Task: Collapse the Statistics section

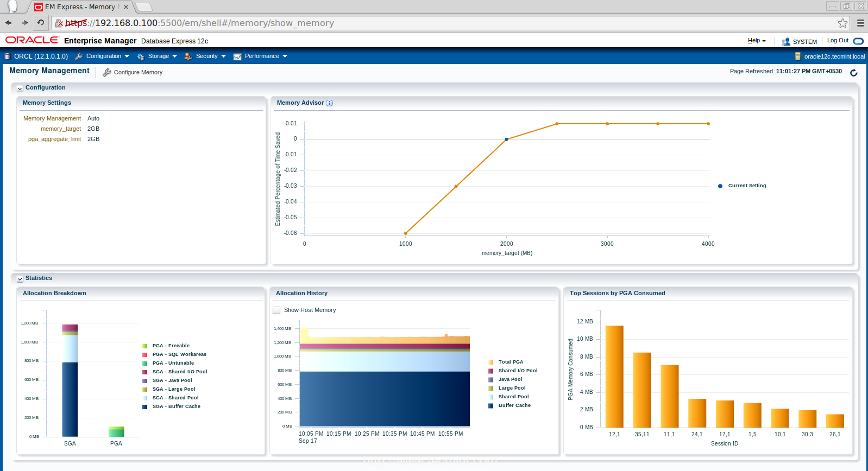Action: pos(20,279)
